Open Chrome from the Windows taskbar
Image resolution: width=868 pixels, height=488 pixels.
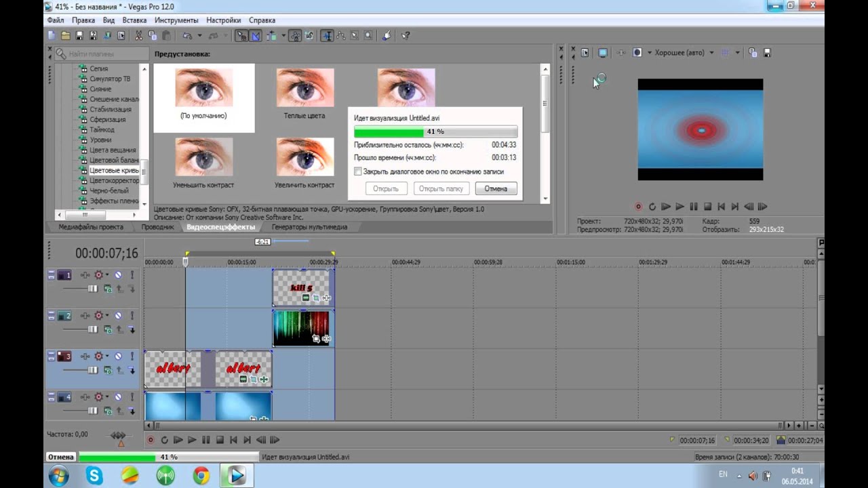pos(201,476)
